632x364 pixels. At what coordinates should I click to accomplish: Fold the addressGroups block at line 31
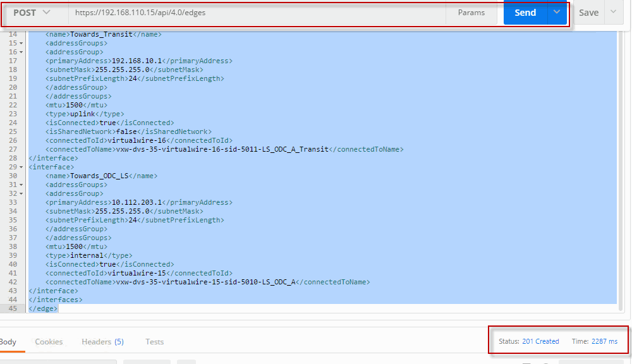tap(23, 185)
